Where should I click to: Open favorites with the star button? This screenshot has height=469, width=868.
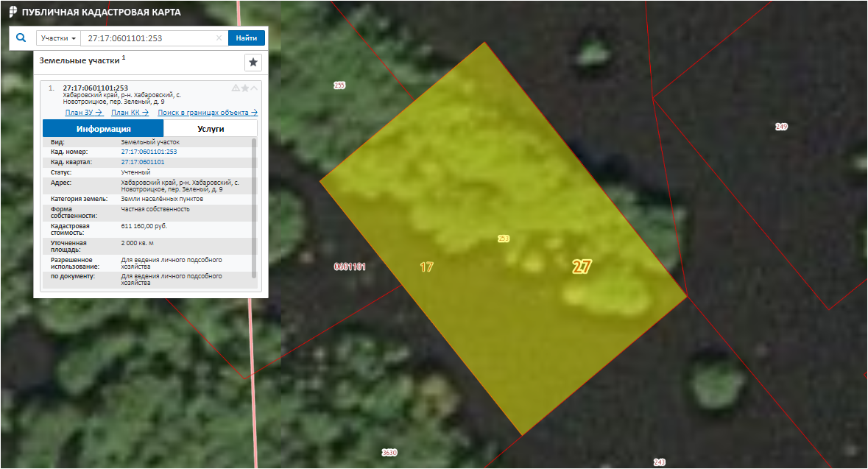[253, 63]
